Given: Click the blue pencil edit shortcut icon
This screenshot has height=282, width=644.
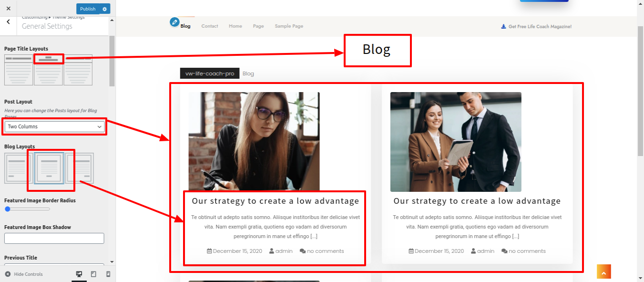Looking at the screenshot, I should point(174,22).
